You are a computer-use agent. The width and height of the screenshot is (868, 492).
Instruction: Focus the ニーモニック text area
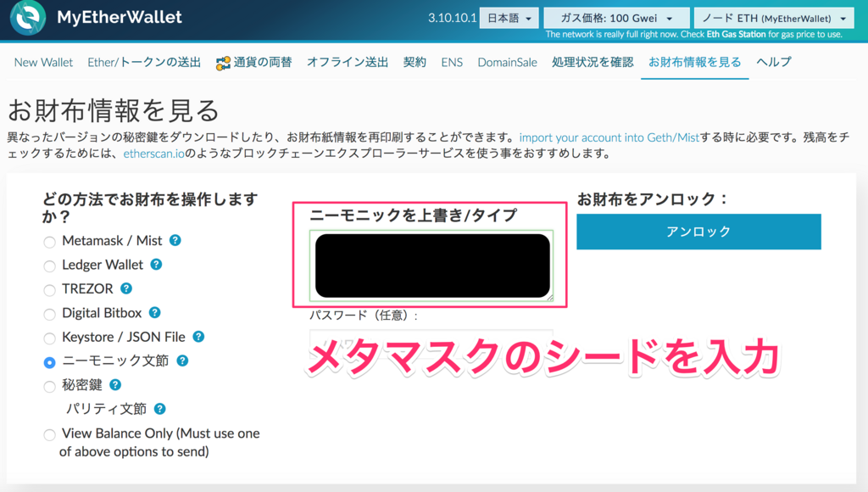[431, 266]
